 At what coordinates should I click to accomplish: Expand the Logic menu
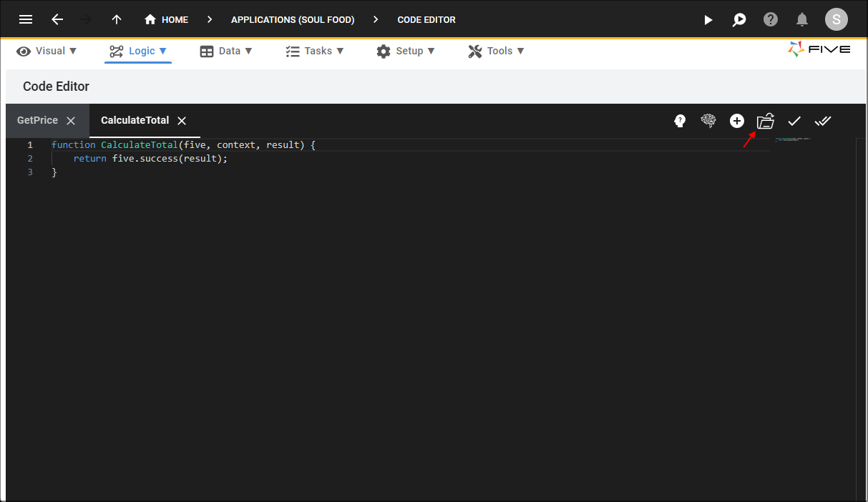coord(138,51)
